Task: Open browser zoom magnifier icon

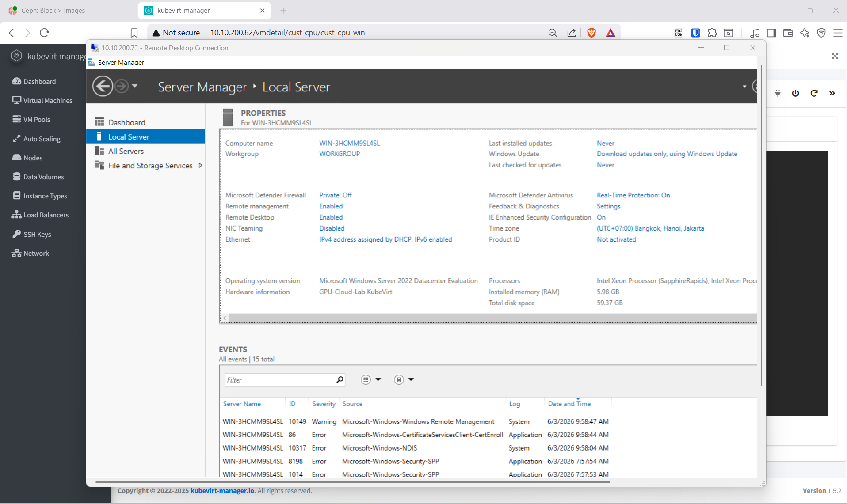Action: point(553,33)
